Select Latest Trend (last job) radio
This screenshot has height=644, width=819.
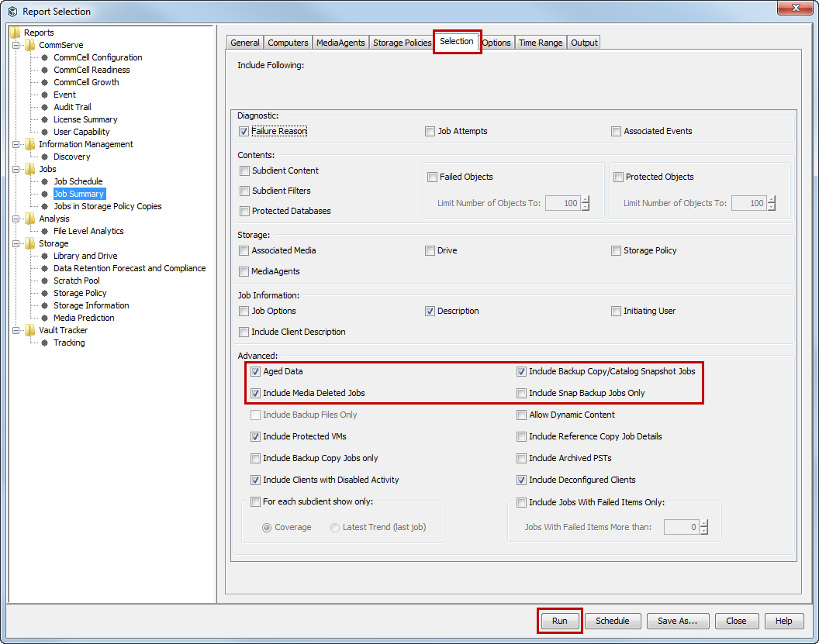click(x=335, y=528)
